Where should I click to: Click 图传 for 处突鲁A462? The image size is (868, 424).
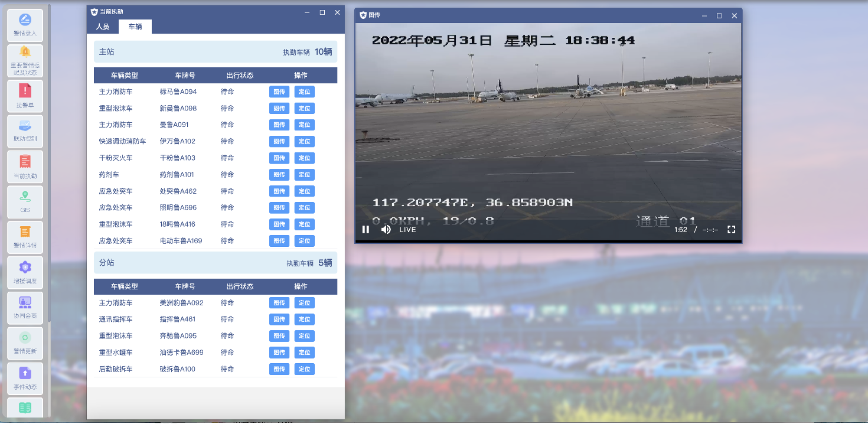tap(279, 191)
